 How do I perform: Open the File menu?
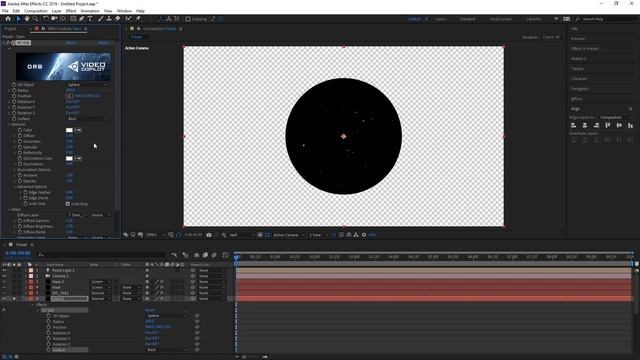[5, 11]
